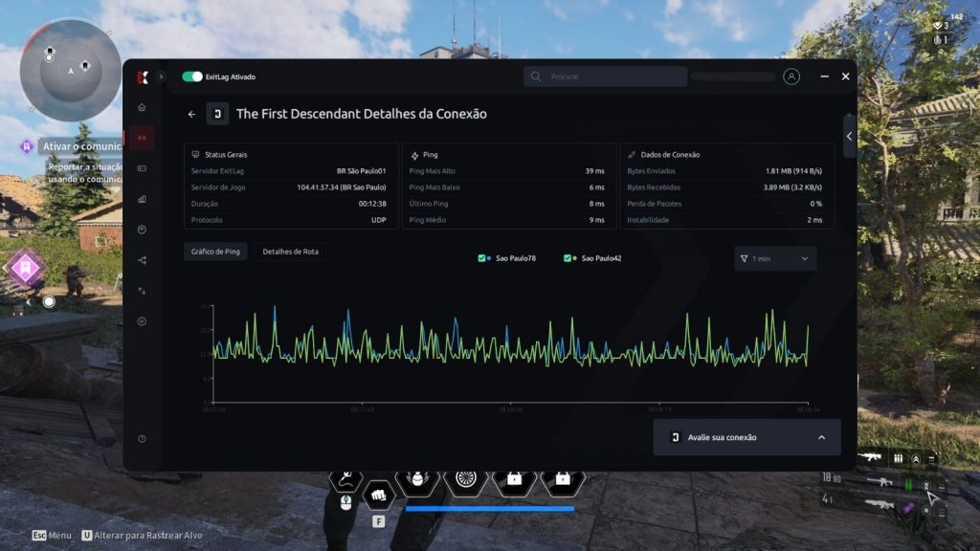Click the Esc Menu hint in game
This screenshot has width=980, height=551.
click(52, 536)
